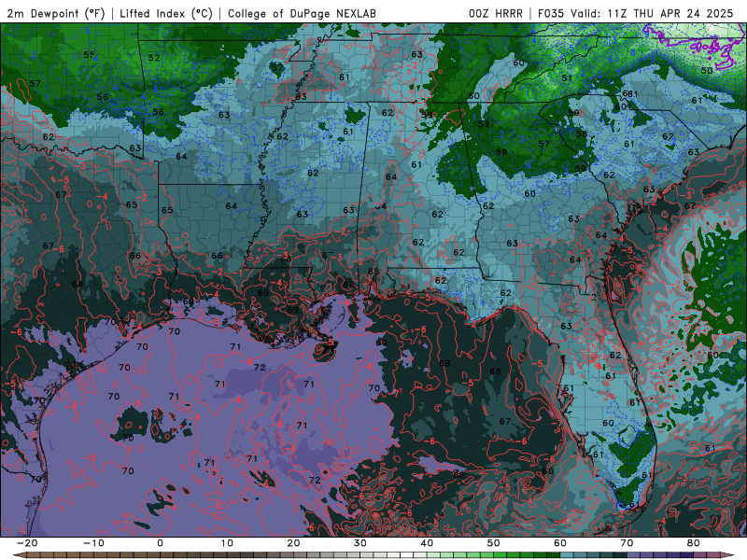The image size is (747, 560).
Task: Click the "58" dewpoint value on the map
Action: pos(581,133)
